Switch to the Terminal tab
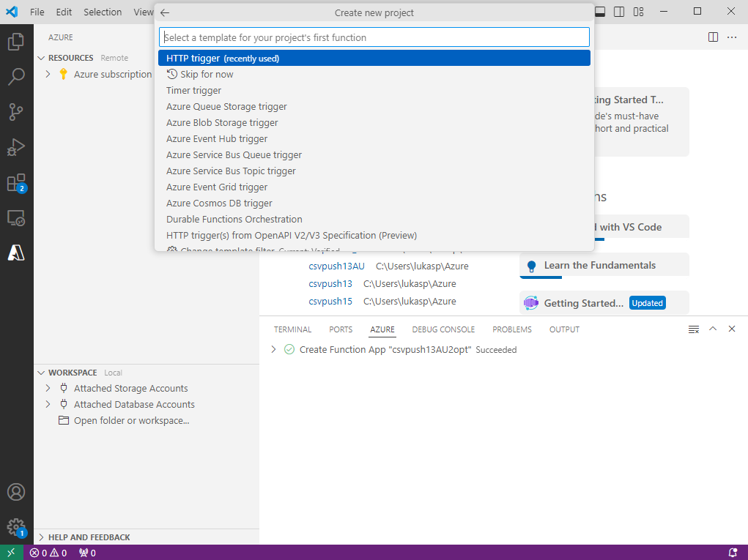The width and height of the screenshot is (748, 560). (x=292, y=329)
